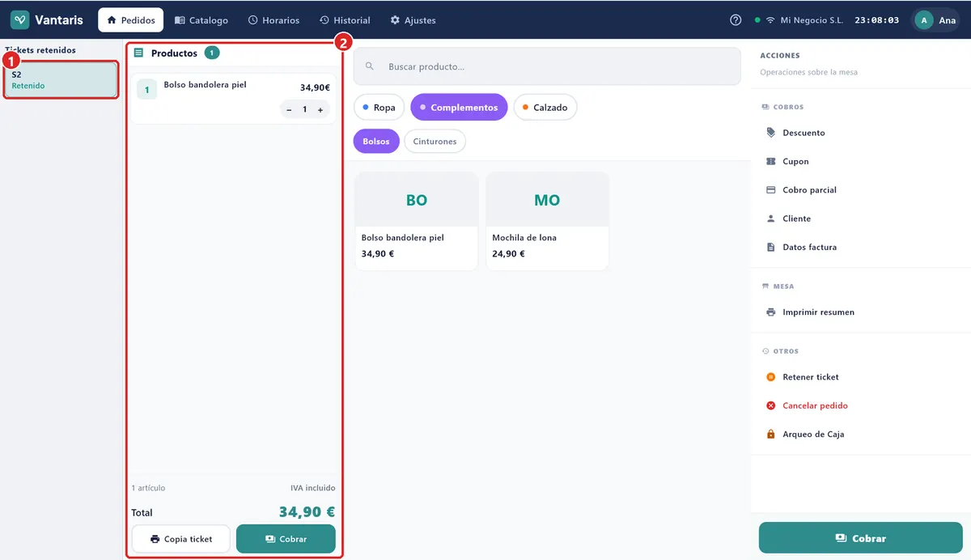Image resolution: width=971 pixels, height=560 pixels.
Task: Click the Imprimir resumen printer icon
Action: click(x=770, y=312)
